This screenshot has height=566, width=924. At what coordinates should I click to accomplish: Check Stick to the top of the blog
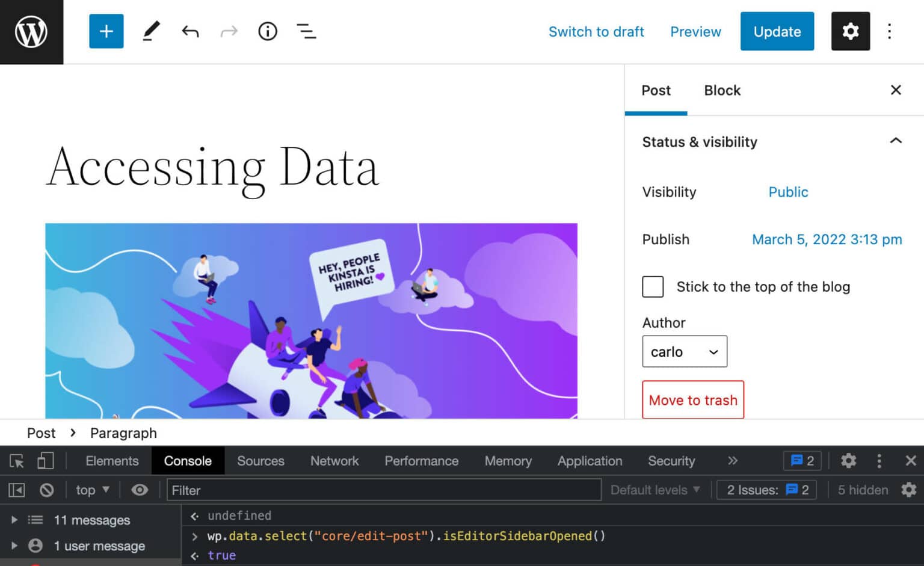(653, 287)
